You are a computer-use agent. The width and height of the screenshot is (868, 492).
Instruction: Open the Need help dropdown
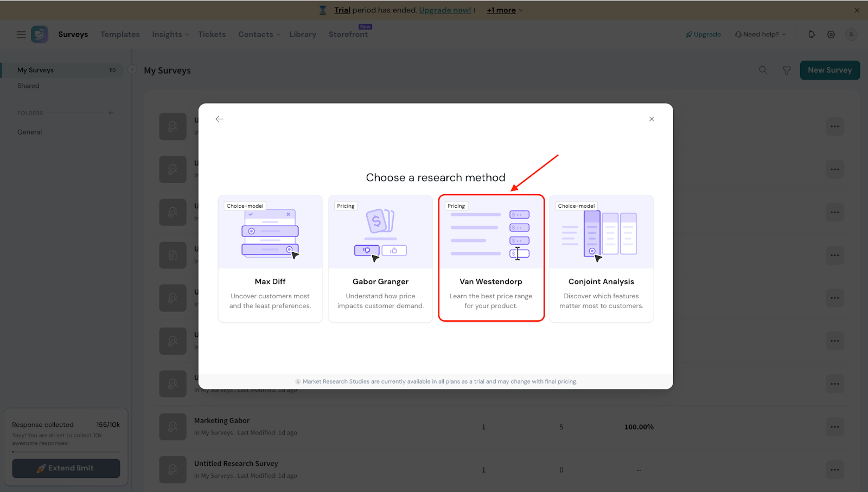(x=761, y=34)
